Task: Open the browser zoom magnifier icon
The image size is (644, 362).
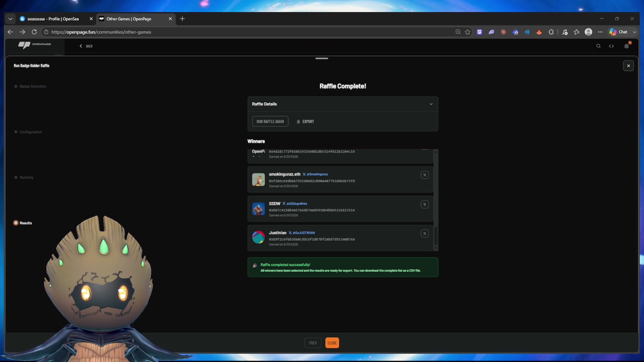Action: [x=458, y=32]
